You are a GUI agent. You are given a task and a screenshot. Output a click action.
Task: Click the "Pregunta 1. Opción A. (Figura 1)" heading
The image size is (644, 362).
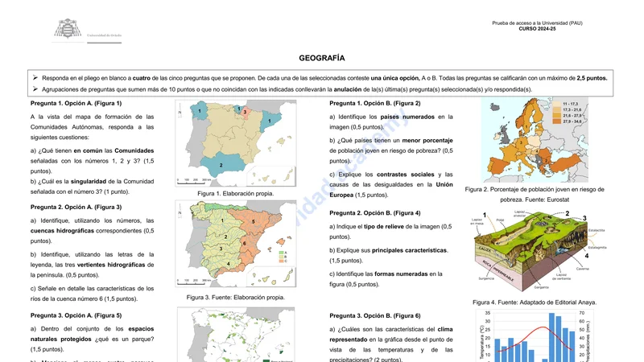(76, 104)
